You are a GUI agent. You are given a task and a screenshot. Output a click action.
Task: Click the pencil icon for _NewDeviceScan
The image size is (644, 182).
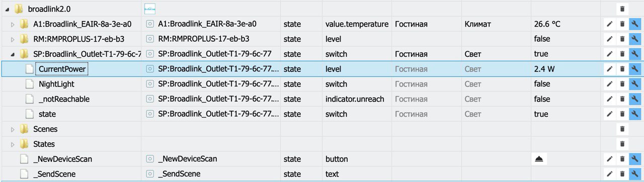609,159
